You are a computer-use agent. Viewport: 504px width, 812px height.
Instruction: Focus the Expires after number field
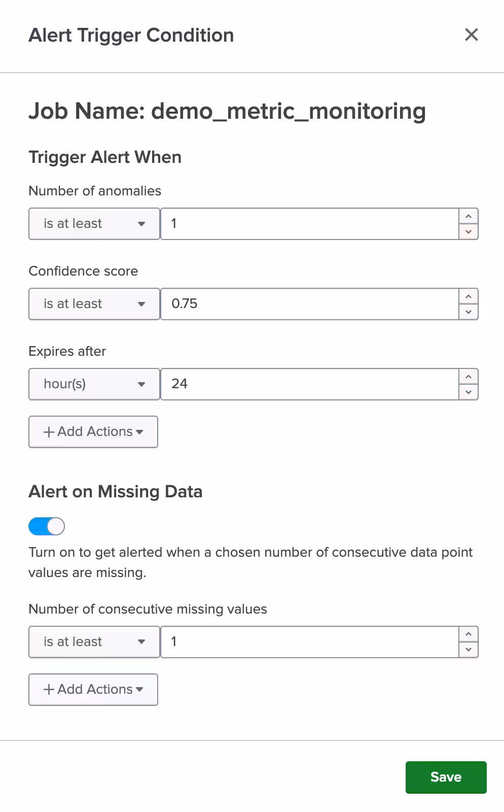(309, 384)
